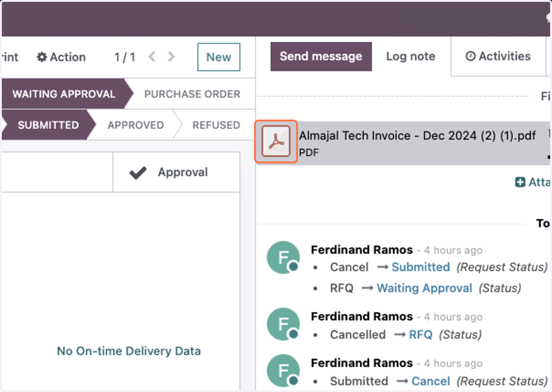Click the Approval checkmark icon
The image size is (552, 392).
[x=138, y=173]
